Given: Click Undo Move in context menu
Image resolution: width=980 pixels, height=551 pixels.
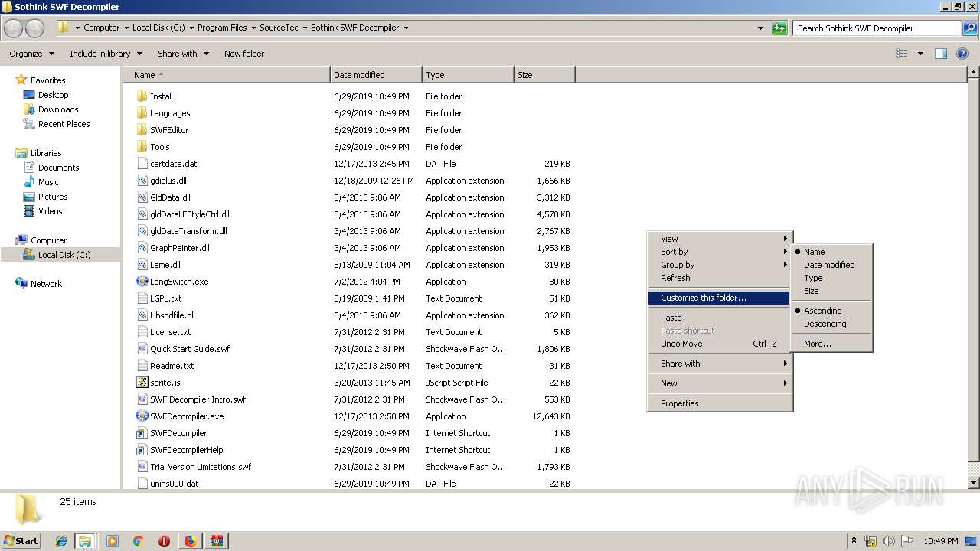Looking at the screenshot, I should click(720, 344).
